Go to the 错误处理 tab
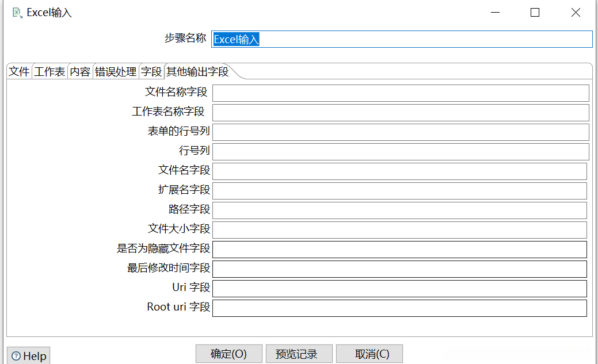The image size is (598, 364). tap(116, 72)
